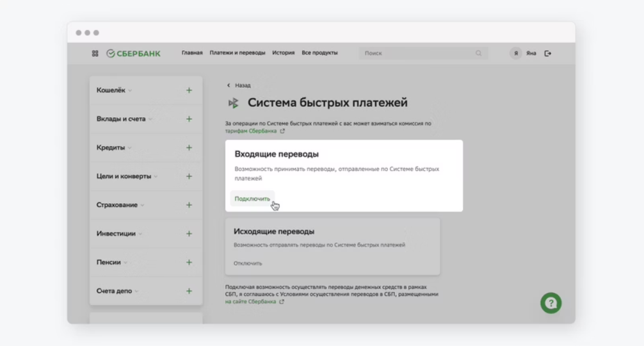Add new item to Счета депо
The image size is (644, 346).
click(189, 291)
